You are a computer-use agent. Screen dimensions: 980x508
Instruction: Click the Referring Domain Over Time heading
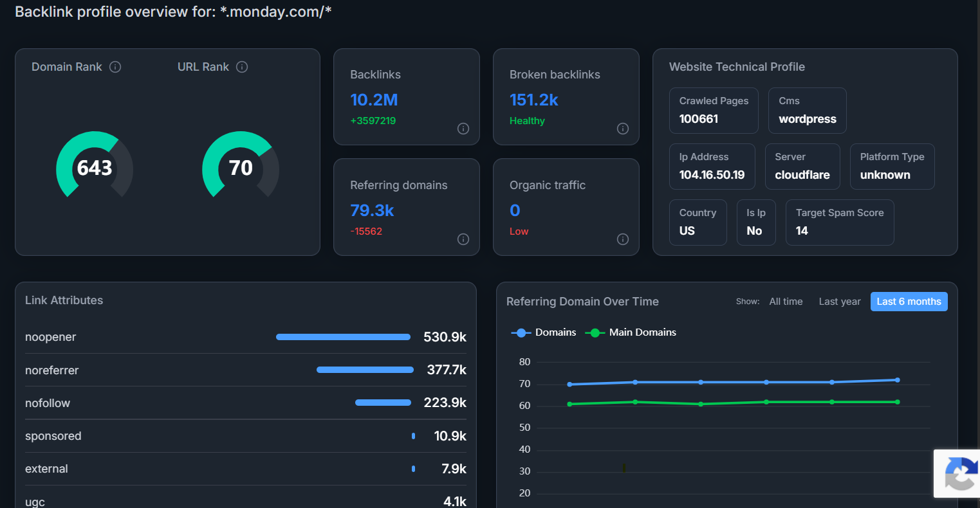[x=582, y=302]
